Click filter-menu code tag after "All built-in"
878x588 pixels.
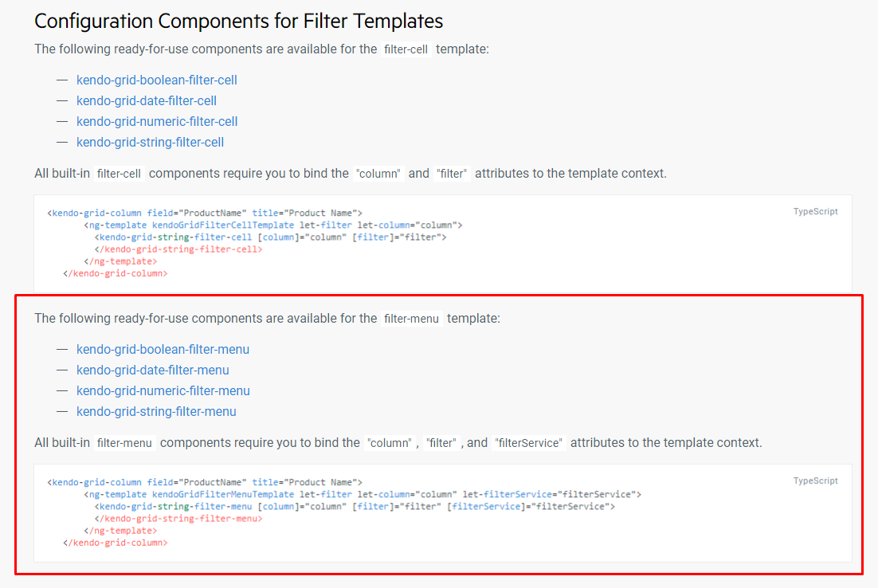pos(124,443)
